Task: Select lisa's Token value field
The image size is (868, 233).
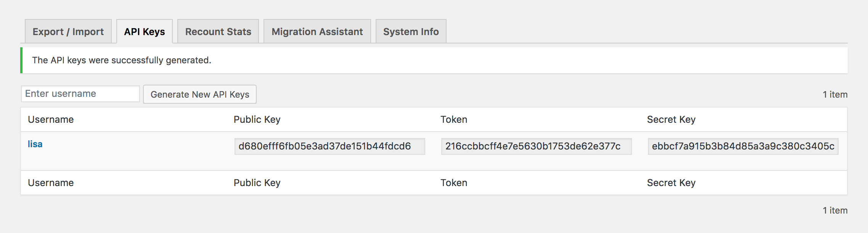Action: click(537, 146)
